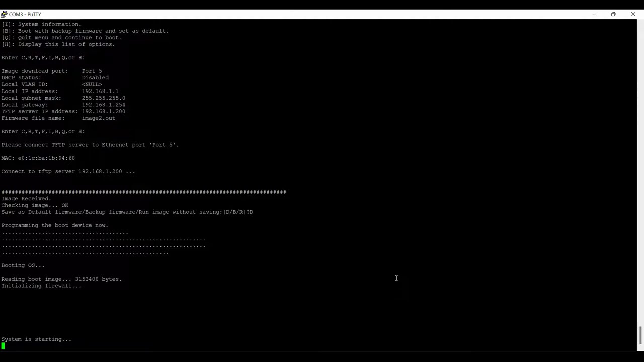Image resolution: width=644 pixels, height=362 pixels.
Task: Click DHCP status value 'Disabled'
Action: point(95,78)
